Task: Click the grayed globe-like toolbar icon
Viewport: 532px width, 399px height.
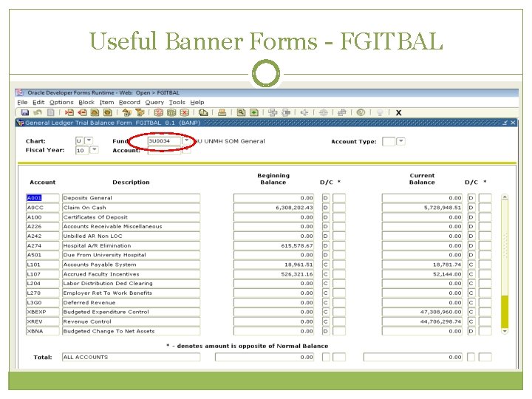Action: (324, 112)
